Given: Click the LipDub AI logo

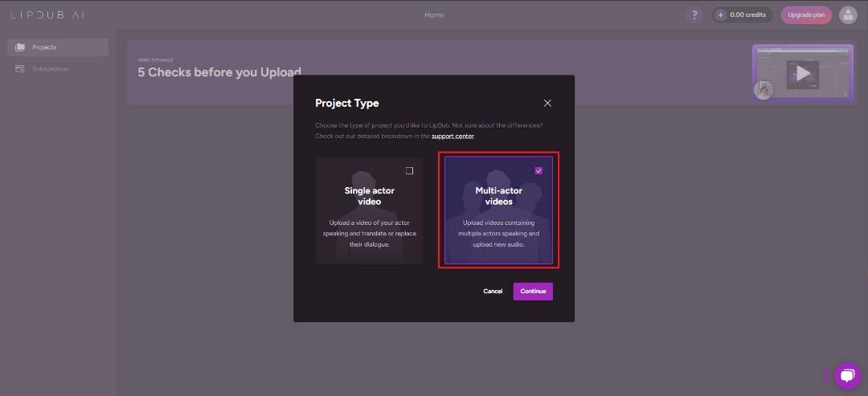Looking at the screenshot, I should [47, 15].
